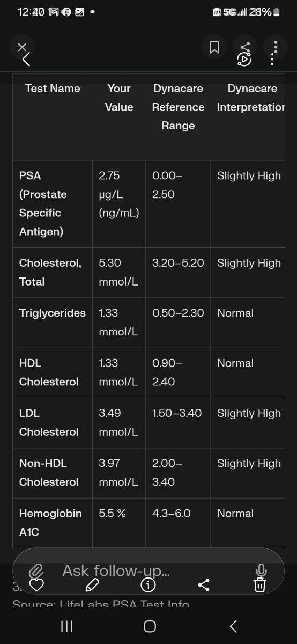Close the view with X icon
297x644 pixels.
[x=22, y=47]
